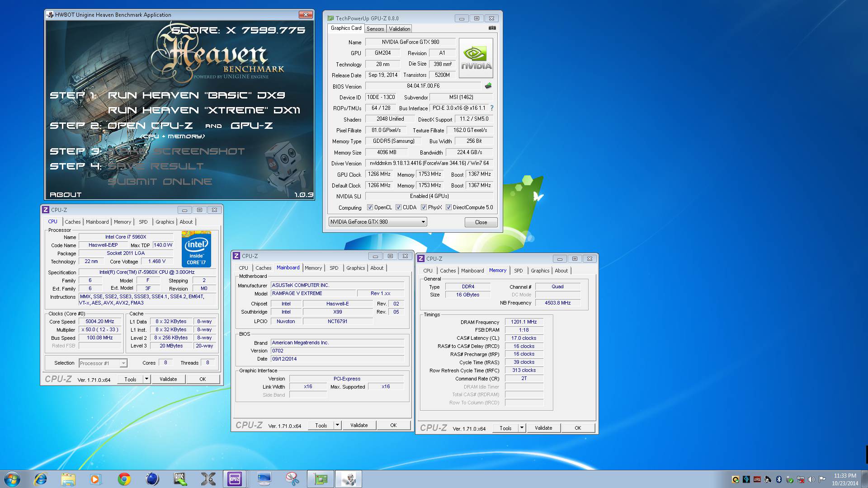Screen dimensions: 868x488
Task: Click the Bluetooth tray icon
Action: (x=779, y=479)
